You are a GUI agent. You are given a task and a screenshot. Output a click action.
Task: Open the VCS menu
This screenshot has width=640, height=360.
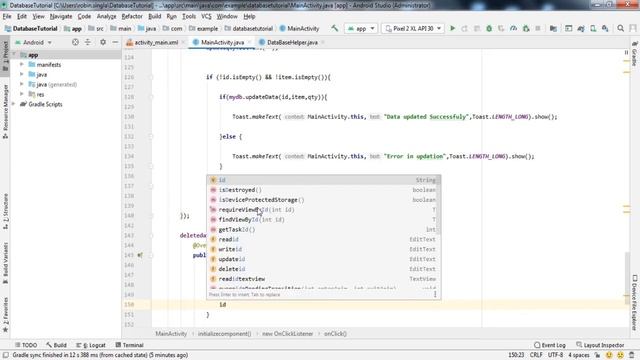click(x=206, y=16)
